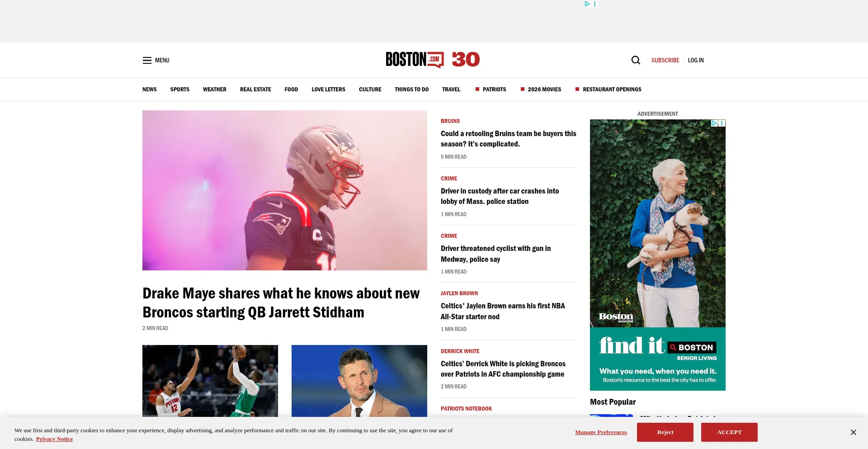Image resolution: width=868 pixels, height=449 pixels.
Task: Open LOVE LETTERS section
Action: (328, 90)
